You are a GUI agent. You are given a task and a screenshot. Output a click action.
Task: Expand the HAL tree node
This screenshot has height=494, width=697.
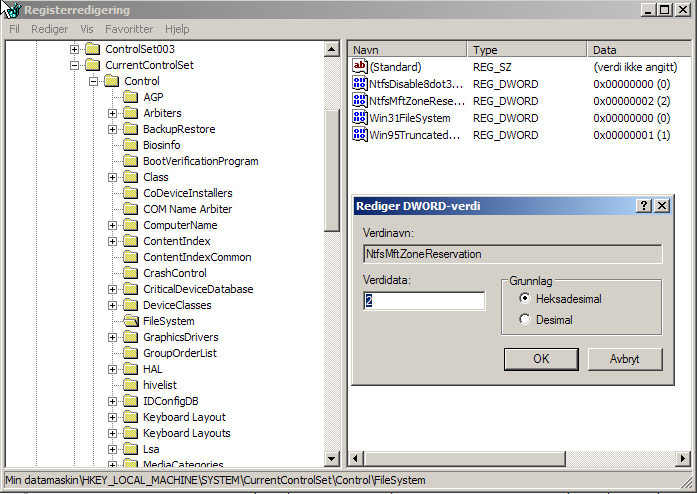point(112,369)
